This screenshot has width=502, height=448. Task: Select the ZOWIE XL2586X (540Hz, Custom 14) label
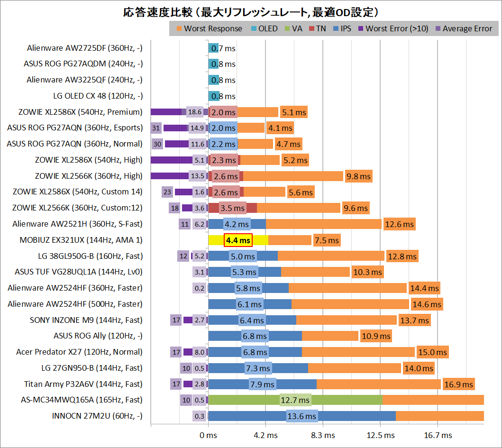point(77,192)
